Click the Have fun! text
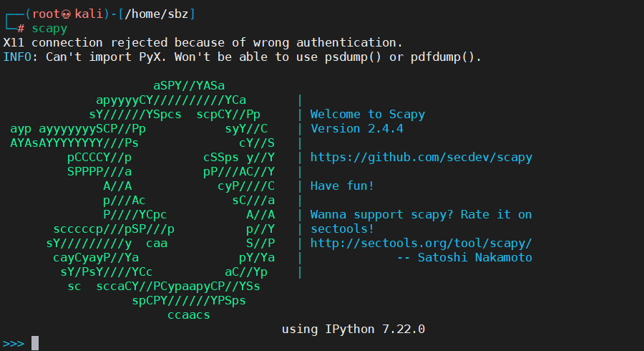This screenshot has height=351, width=644. click(x=342, y=186)
